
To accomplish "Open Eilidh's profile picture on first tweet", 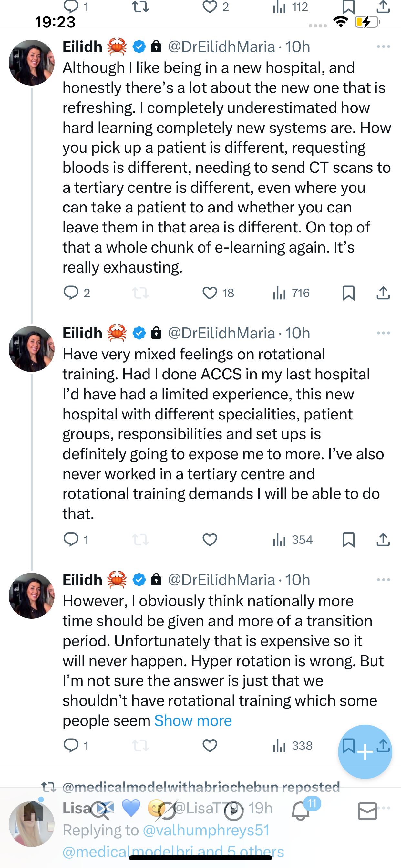I will tap(32, 63).
